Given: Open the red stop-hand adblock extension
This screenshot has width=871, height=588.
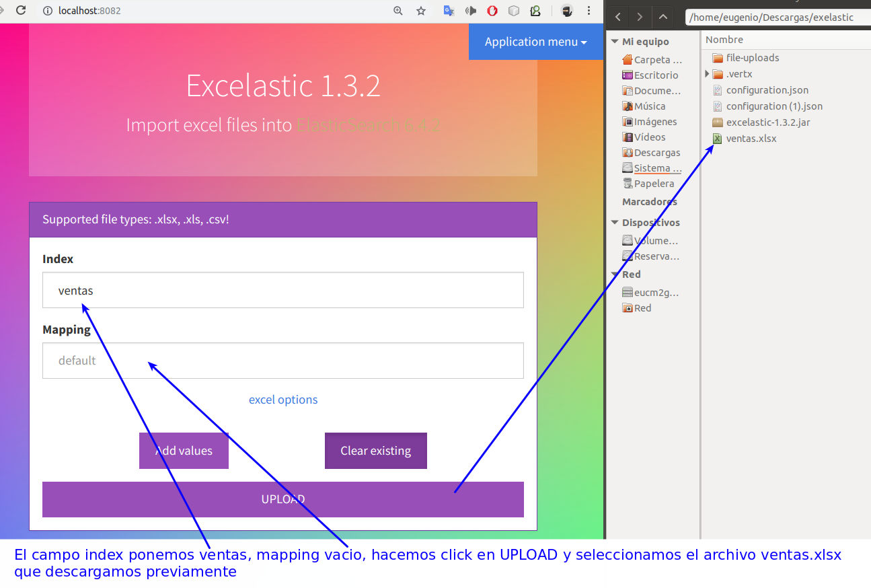Looking at the screenshot, I should click(492, 11).
